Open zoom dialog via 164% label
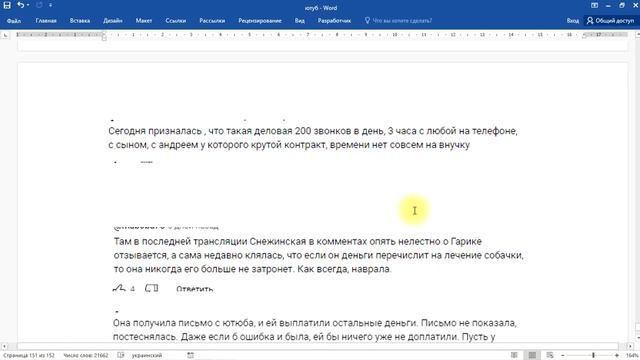 coord(632,356)
